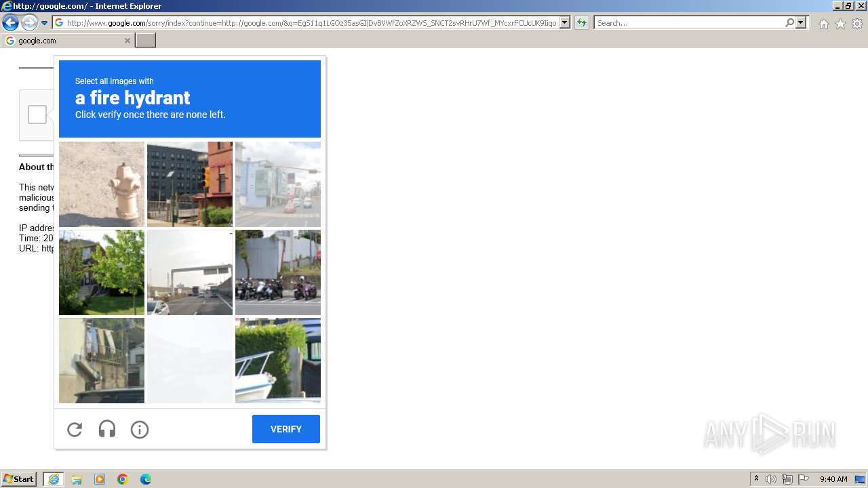The height and width of the screenshot is (488, 868).
Task: Click the magnifier search icon
Action: (789, 23)
